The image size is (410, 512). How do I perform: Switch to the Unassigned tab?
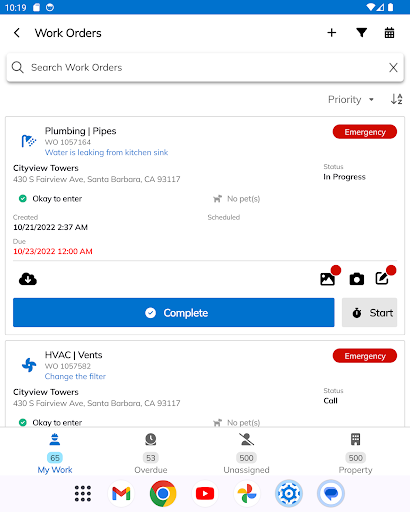click(246, 453)
